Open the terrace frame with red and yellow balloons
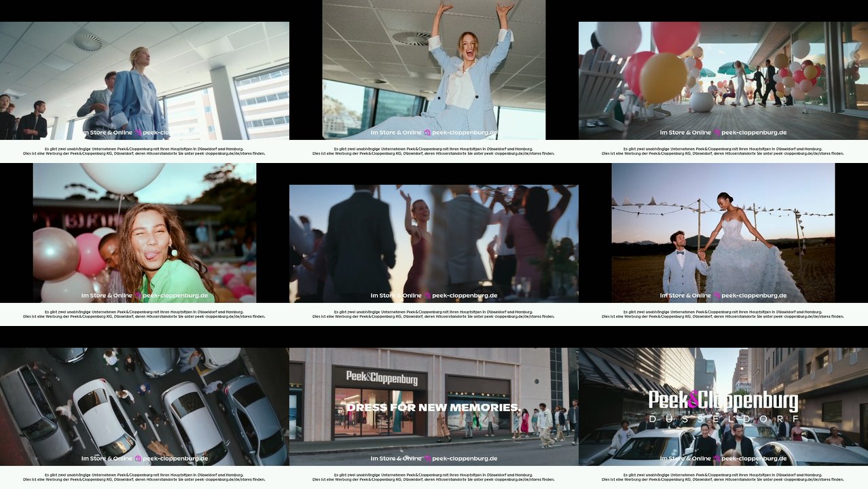This screenshot has width=868, height=489. [x=723, y=81]
